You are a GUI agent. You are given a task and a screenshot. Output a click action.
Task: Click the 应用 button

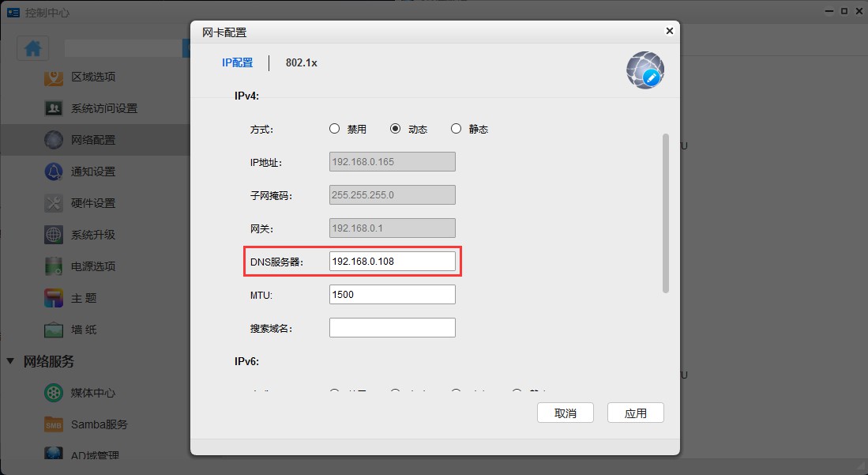point(635,413)
